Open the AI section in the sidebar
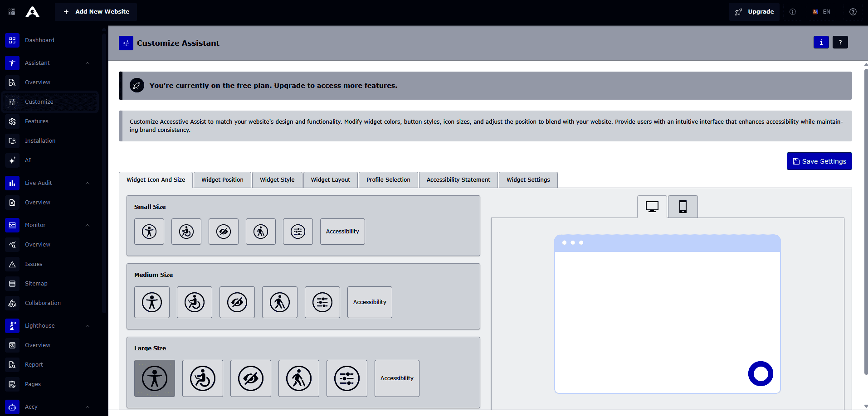Screen dimensions: 868x416 click(28, 160)
